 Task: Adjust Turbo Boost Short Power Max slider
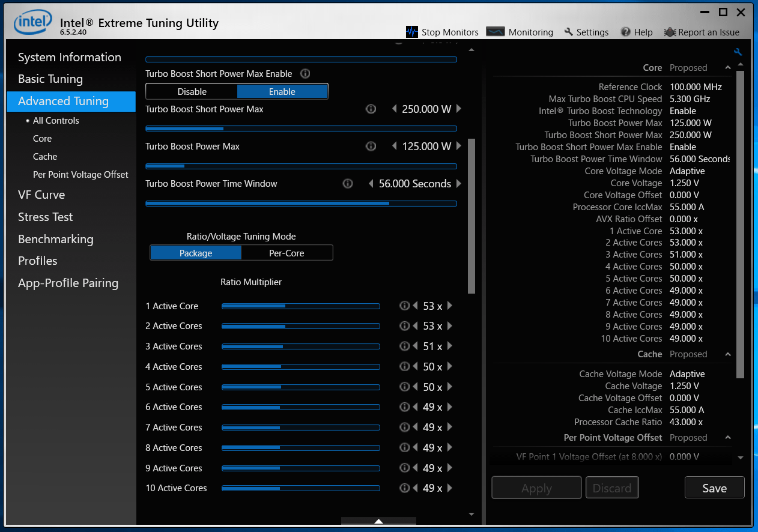pos(301,128)
